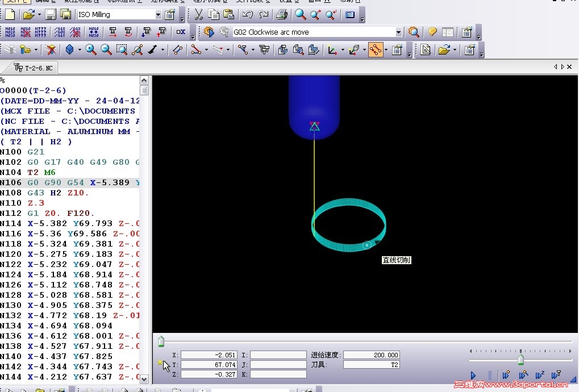Expand the arrow beside the solid cube view icon
Image resolution: width=579 pixels, height=392 pixels.
80,50
